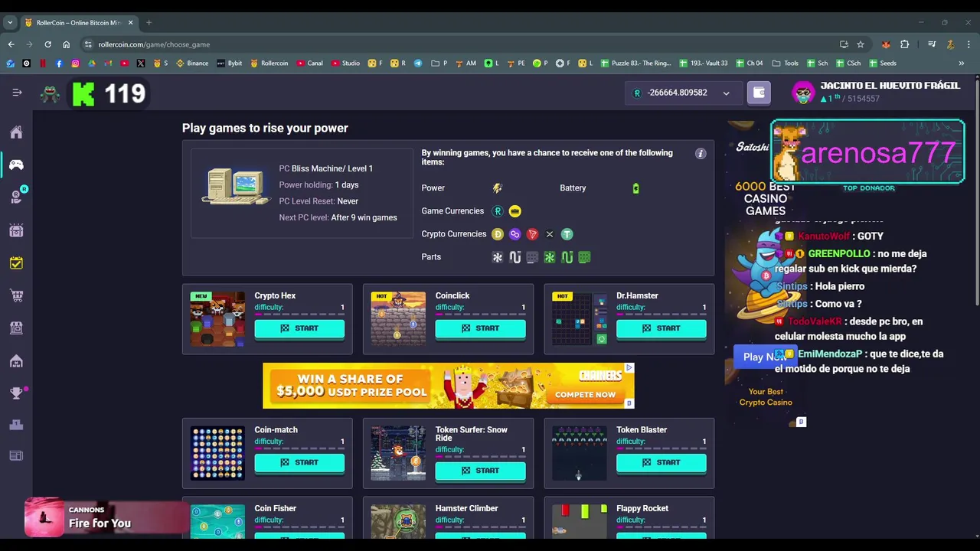Click the purple wallet icon button
Viewport: 980px width, 551px height.
759,93
